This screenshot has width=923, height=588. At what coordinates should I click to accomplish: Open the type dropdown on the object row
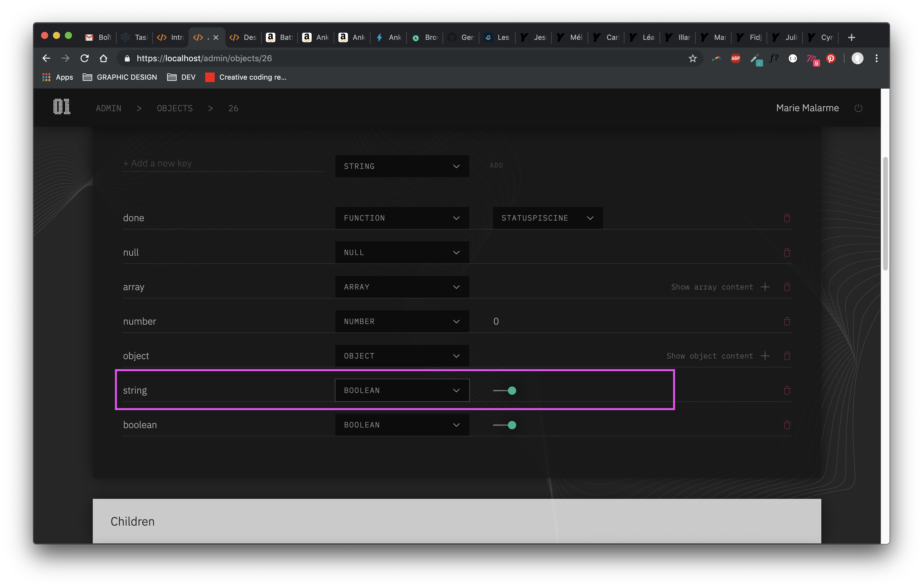pos(402,356)
